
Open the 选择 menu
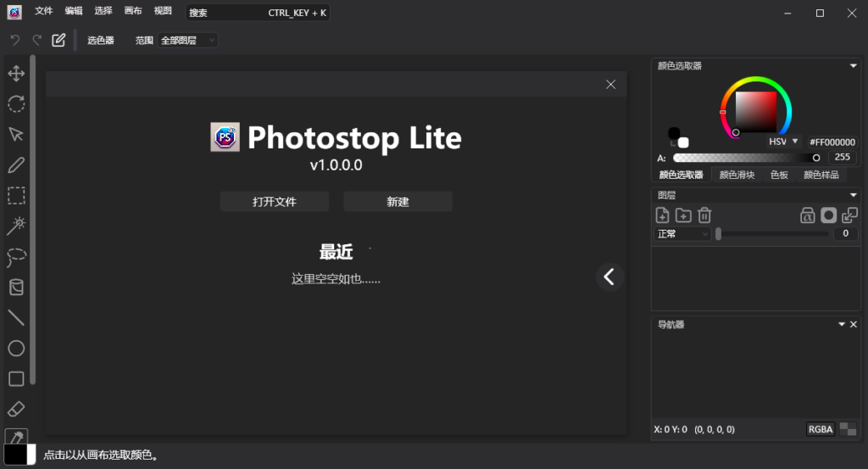(x=103, y=11)
